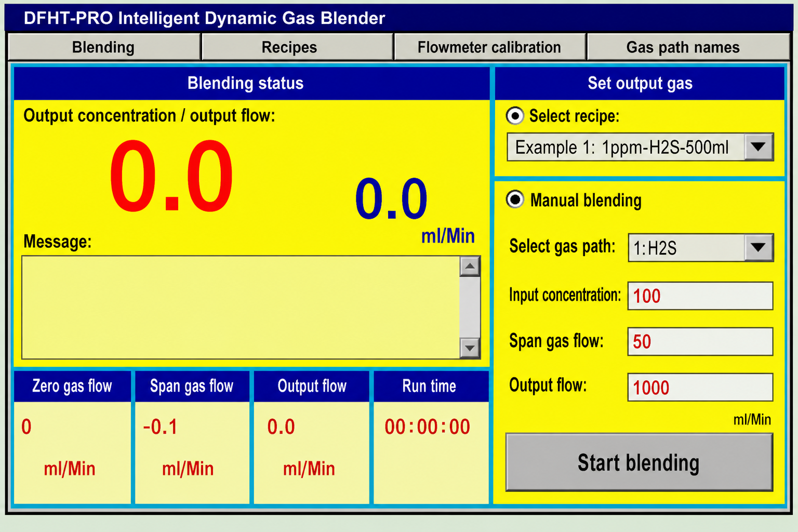Click the Run time value 00:00:00

tap(428, 427)
